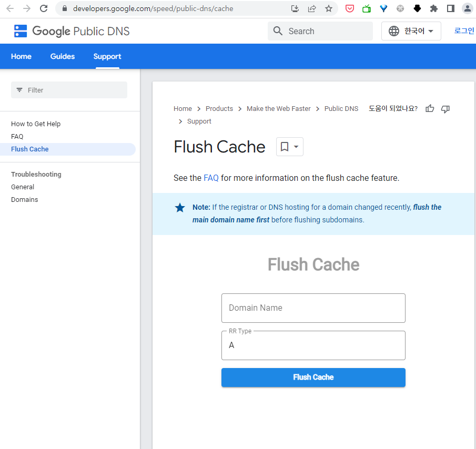Switch to the Guides tab
Viewport: 476px width, 449px height.
click(63, 56)
